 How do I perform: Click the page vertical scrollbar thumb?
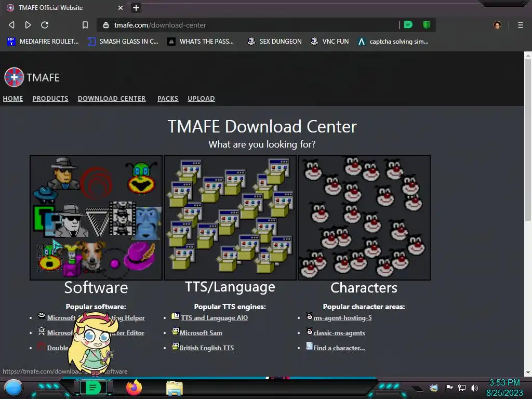[x=528, y=139]
